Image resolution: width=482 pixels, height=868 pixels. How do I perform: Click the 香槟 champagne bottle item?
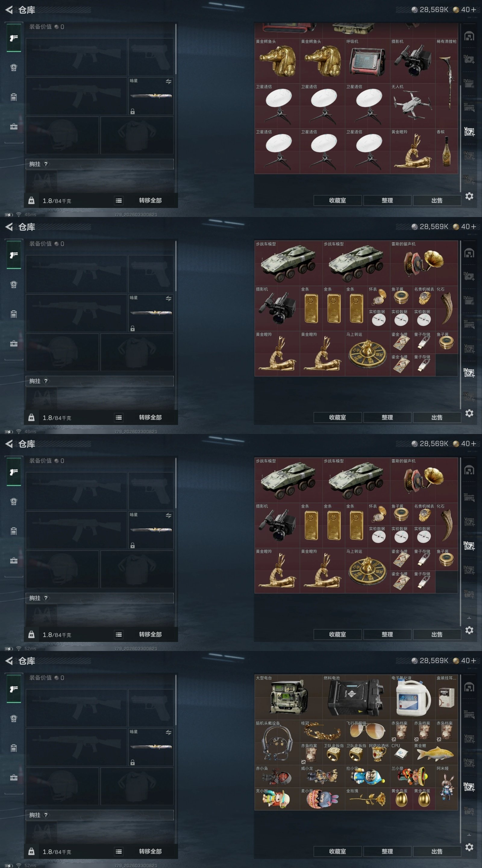pyautogui.click(x=446, y=151)
